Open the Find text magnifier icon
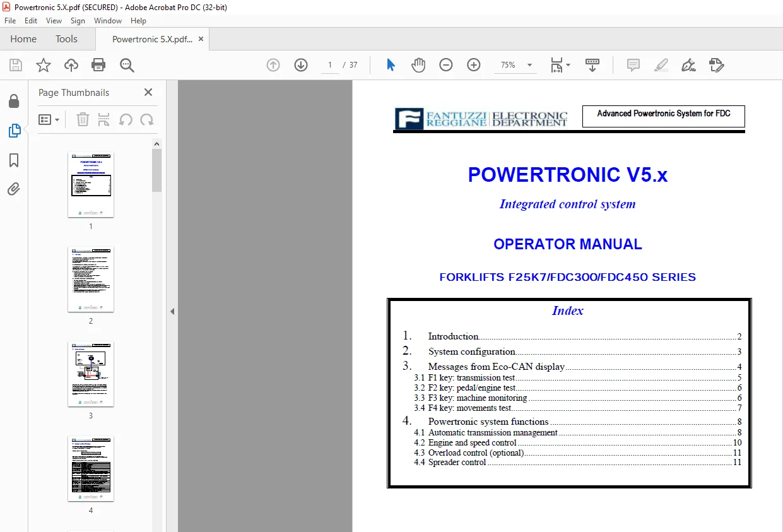783x532 pixels. click(127, 65)
